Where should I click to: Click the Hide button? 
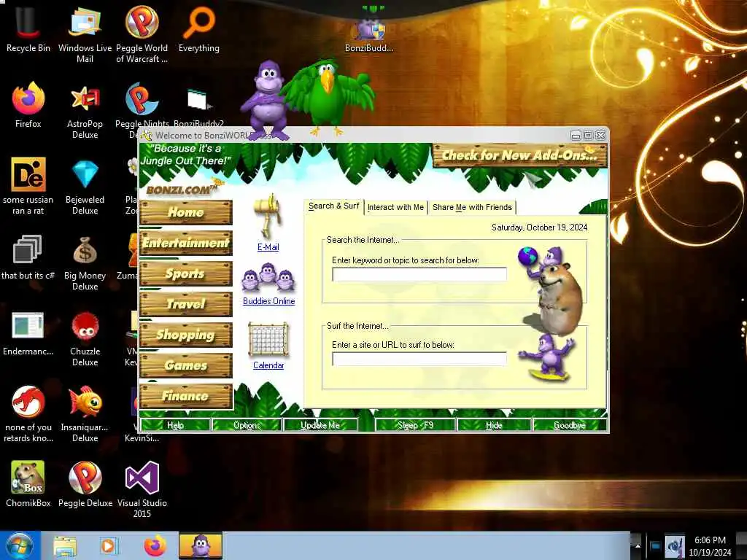click(x=494, y=425)
